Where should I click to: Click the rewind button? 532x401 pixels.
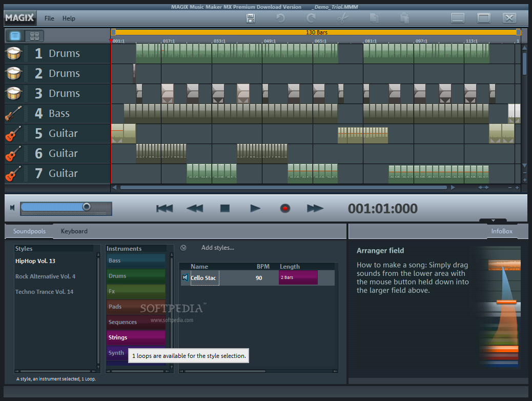pos(195,208)
